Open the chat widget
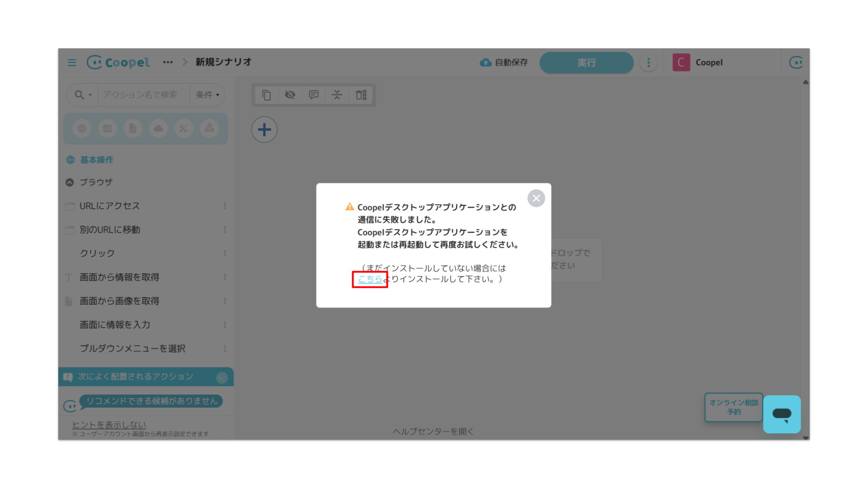 click(x=782, y=414)
